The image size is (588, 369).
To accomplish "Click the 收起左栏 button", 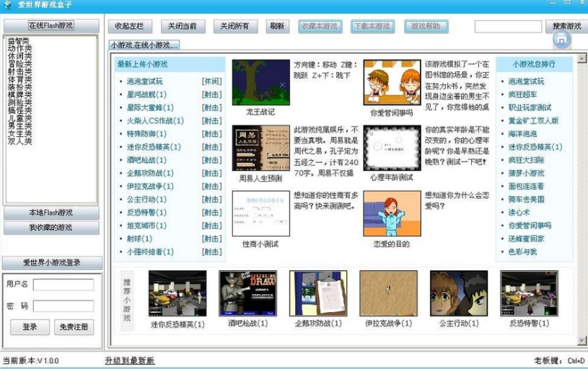I will coord(130,26).
